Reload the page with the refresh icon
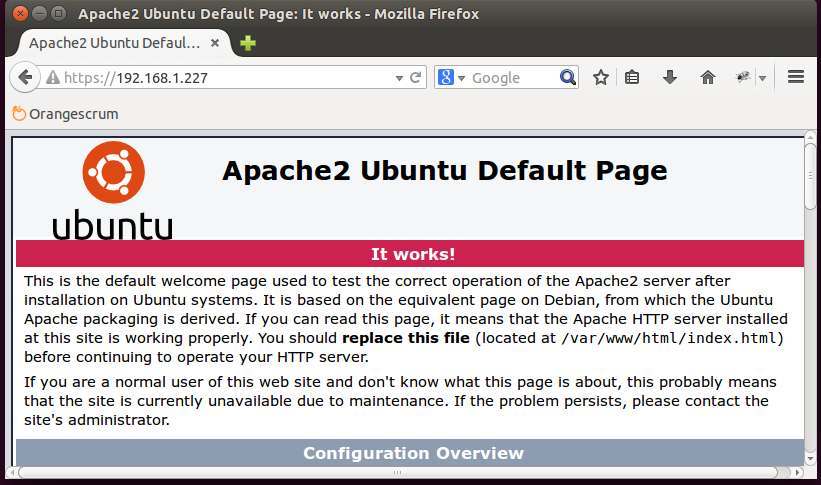 (415, 78)
